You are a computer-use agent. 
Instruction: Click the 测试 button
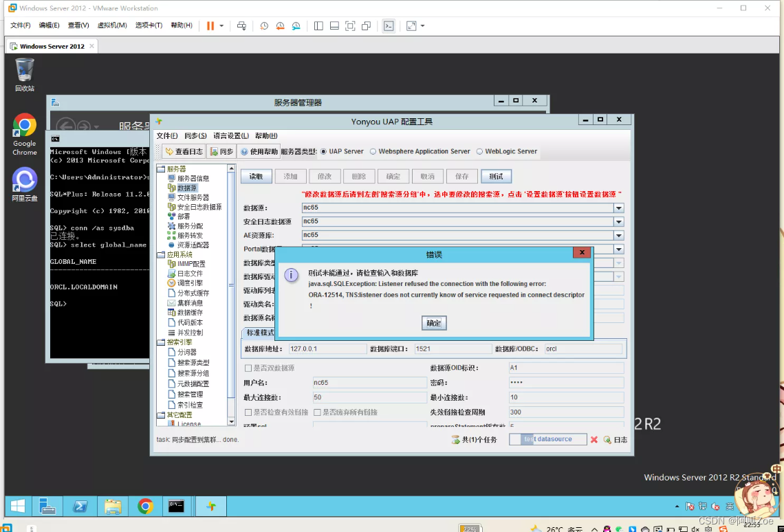coord(496,177)
